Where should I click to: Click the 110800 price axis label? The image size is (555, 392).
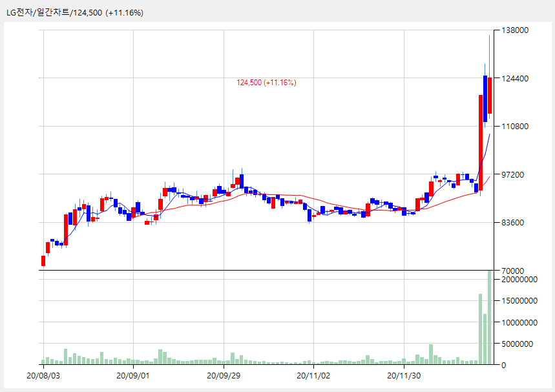click(x=515, y=127)
